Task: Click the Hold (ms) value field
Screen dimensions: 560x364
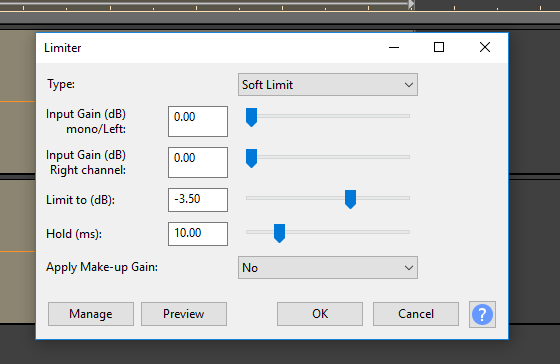Action: click(x=198, y=234)
